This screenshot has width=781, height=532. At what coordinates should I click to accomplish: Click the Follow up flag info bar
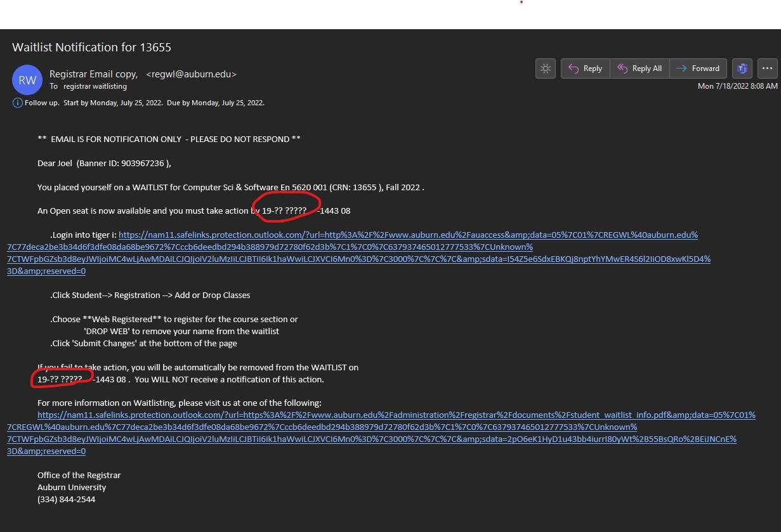coord(145,103)
